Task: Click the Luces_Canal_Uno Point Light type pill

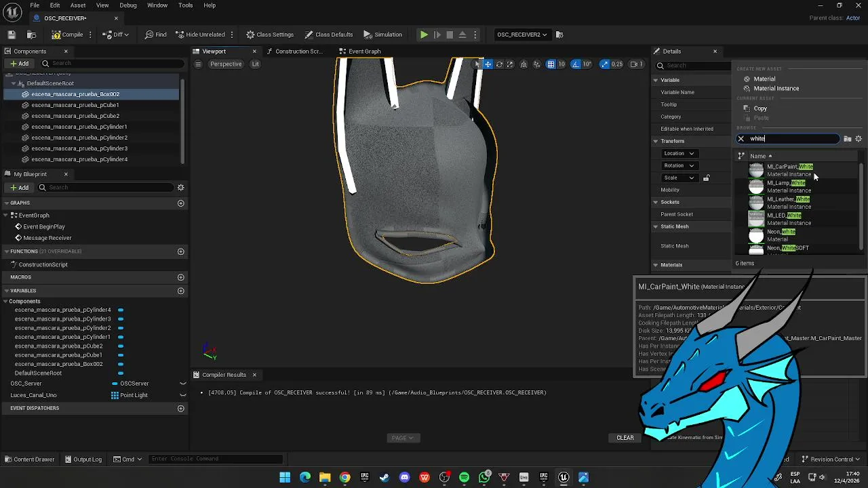Action: 129,395
